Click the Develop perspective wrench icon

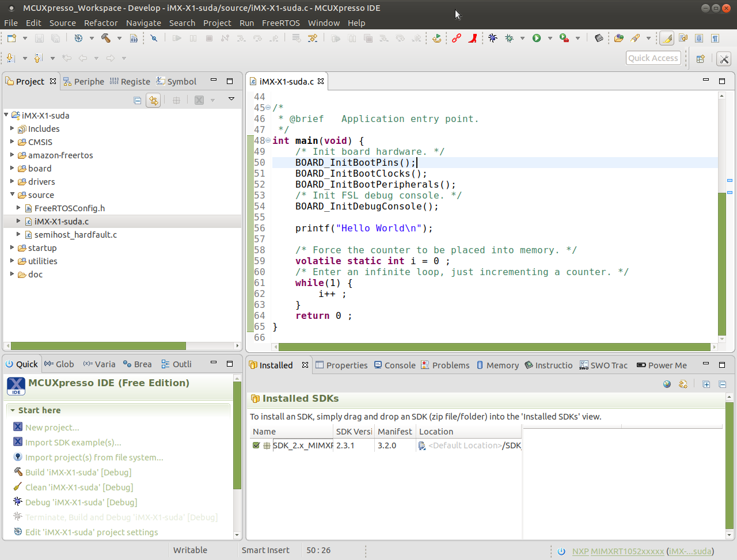pyautogui.click(x=724, y=58)
